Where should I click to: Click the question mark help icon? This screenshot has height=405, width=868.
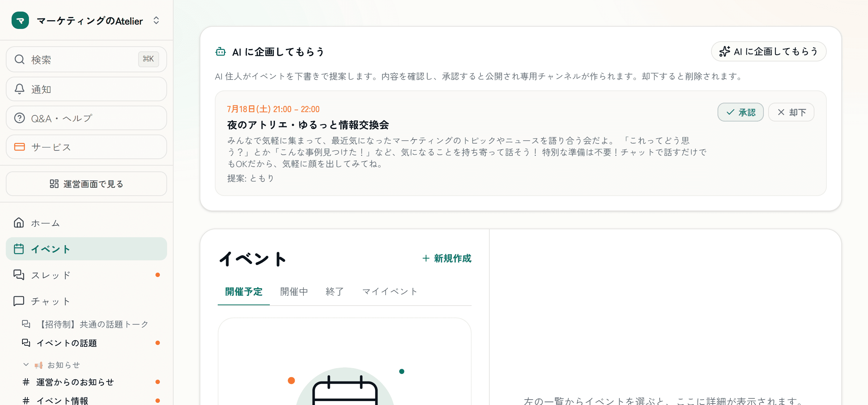[x=20, y=118]
